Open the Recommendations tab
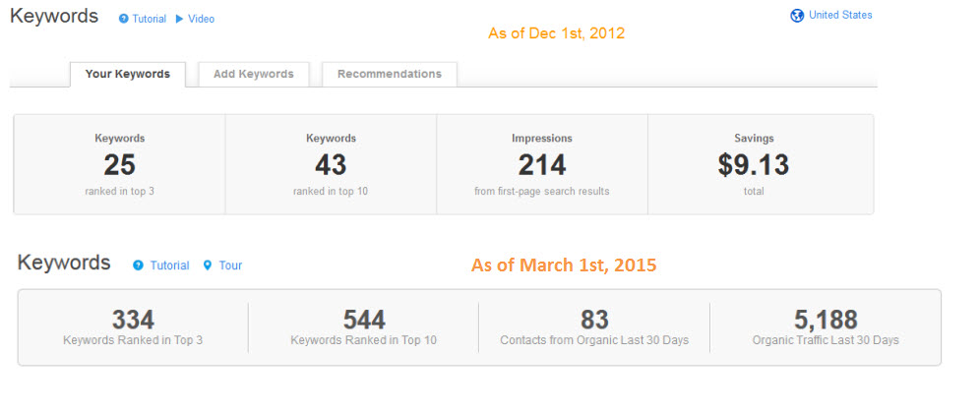Image resolution: width=980 pixels, height=411 pixels. tap(390, 75)
